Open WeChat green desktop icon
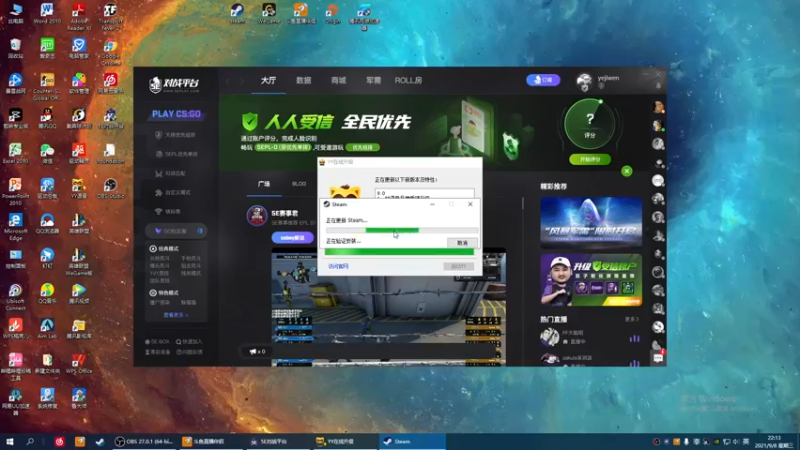The image size is (800, 450). coord(47,153)
